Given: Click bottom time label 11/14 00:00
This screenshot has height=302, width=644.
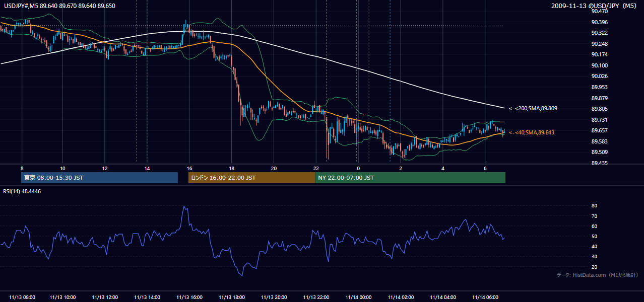Looking at the screenshot, I should point(358,297).
